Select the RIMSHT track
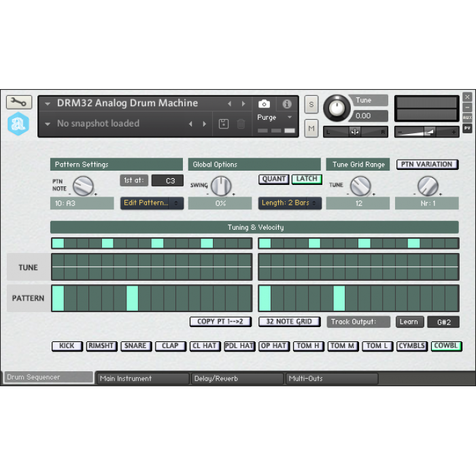 (101, 346)
